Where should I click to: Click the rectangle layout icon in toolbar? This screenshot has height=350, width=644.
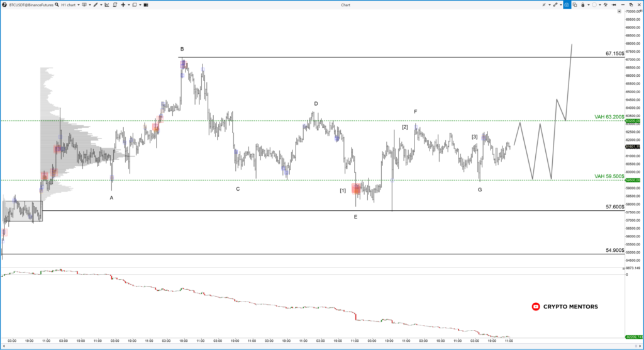point(135,4)
